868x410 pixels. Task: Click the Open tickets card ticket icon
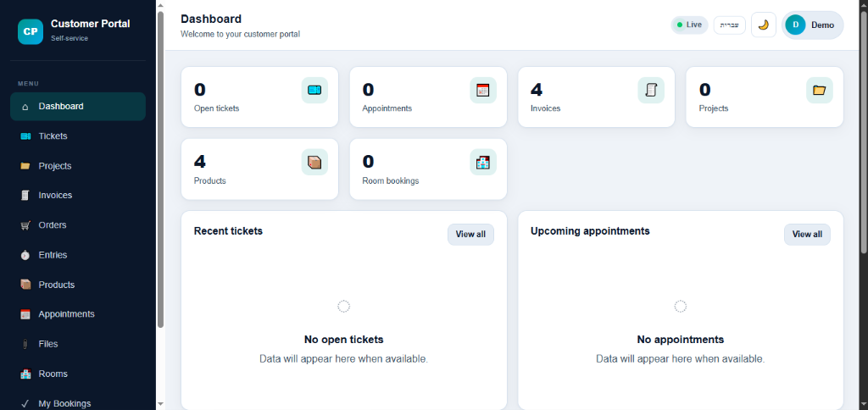coord(314,90)
